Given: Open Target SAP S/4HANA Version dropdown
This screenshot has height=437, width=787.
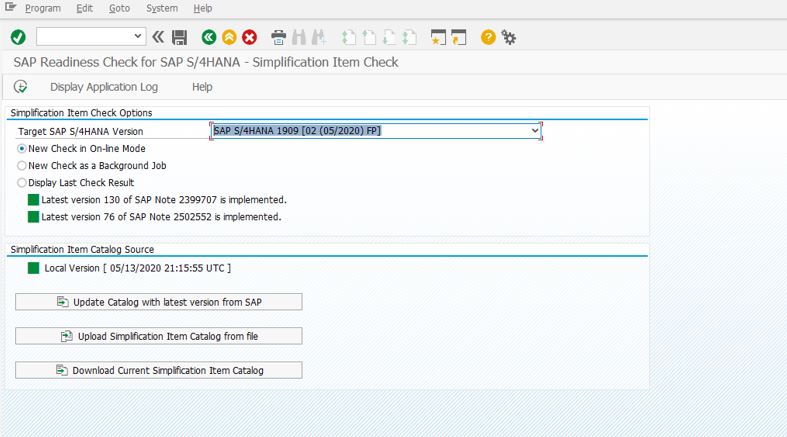Looking at the screenshot, I should [x=535, y=131].
